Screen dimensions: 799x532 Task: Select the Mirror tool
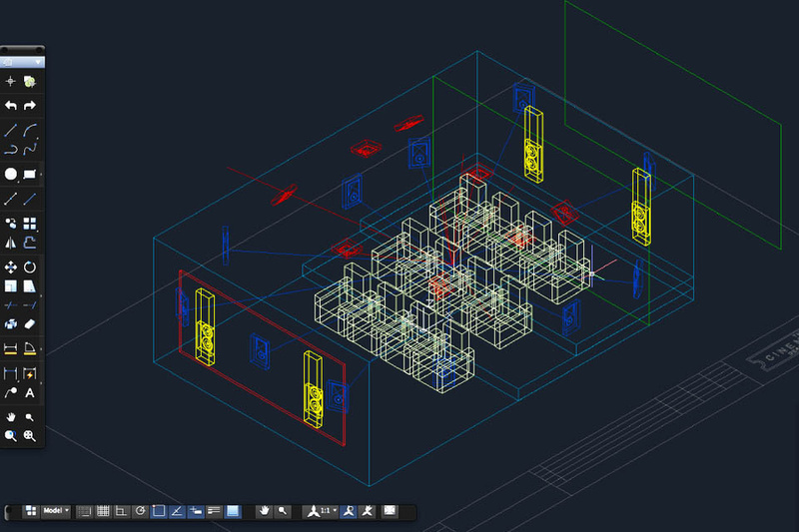pos(11,243)
